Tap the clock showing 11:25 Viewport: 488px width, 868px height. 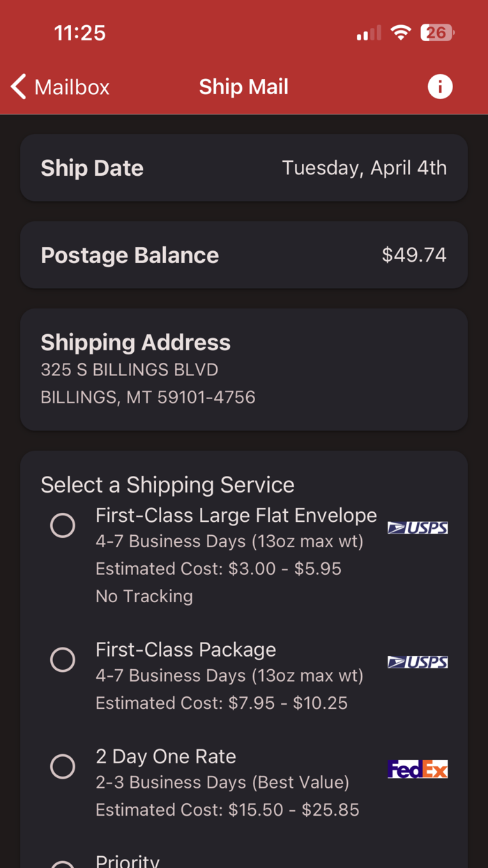point(79,32)
